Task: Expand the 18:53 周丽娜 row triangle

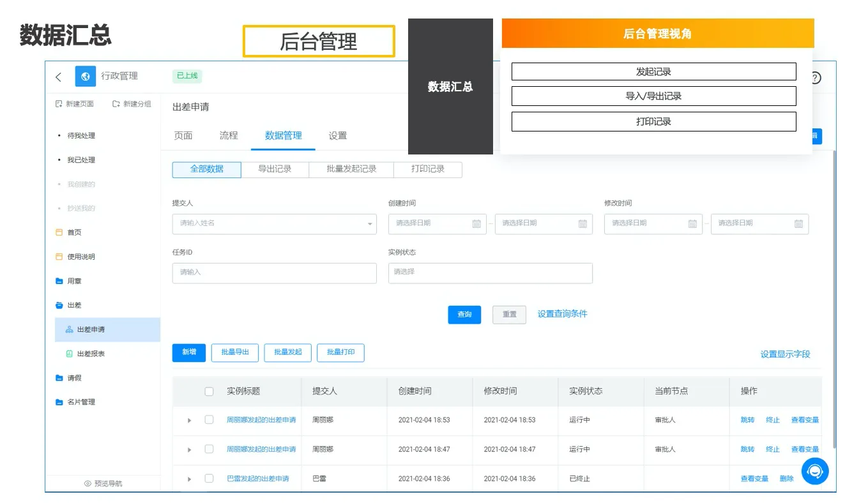Action: click(x=190, y=421)
